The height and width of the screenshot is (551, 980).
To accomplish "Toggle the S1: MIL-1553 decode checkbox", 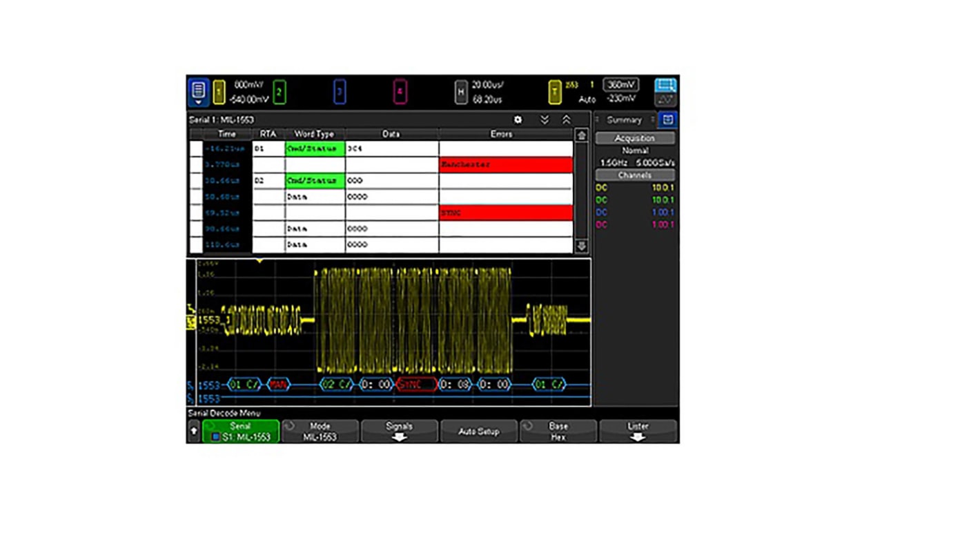I will pos(216,436).
